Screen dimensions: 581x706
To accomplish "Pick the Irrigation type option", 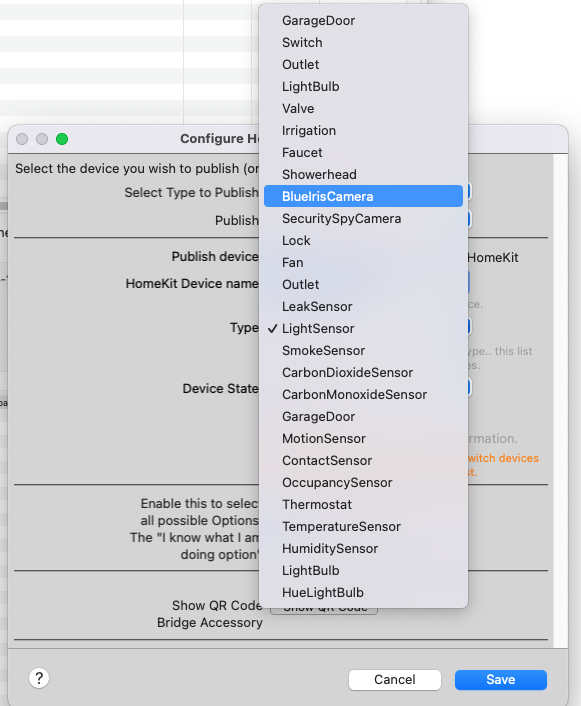I will click(x=363, y=131).
